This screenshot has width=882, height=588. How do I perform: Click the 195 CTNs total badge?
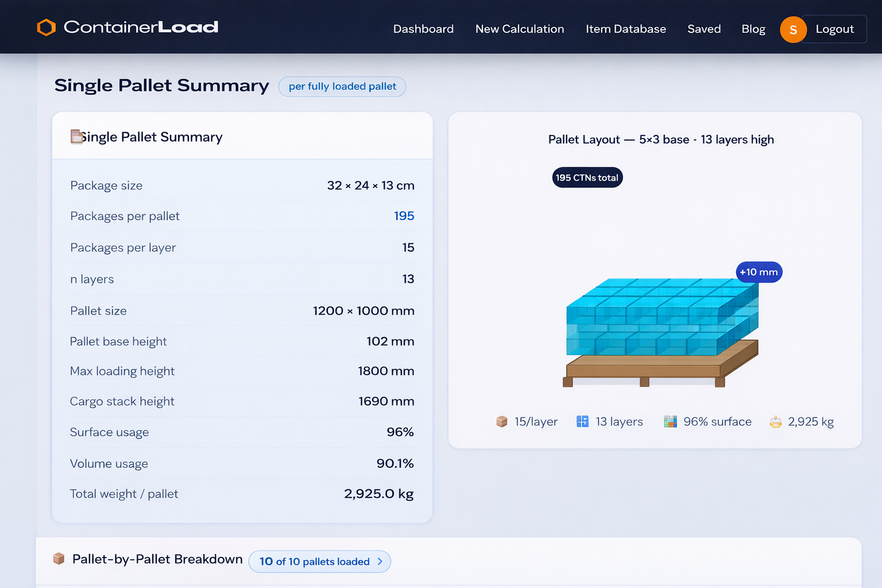click(587, 177)
